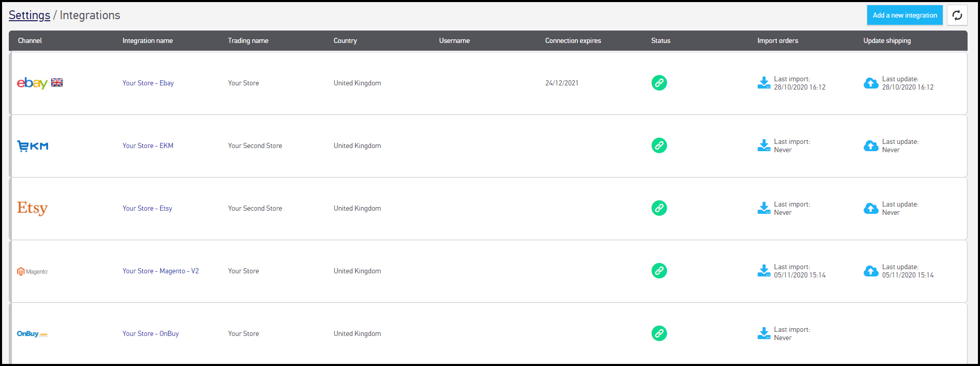This screenshot has height=366, width=980.
Task: Click the Magento row connection status icon
Action: tap(659, 271)
